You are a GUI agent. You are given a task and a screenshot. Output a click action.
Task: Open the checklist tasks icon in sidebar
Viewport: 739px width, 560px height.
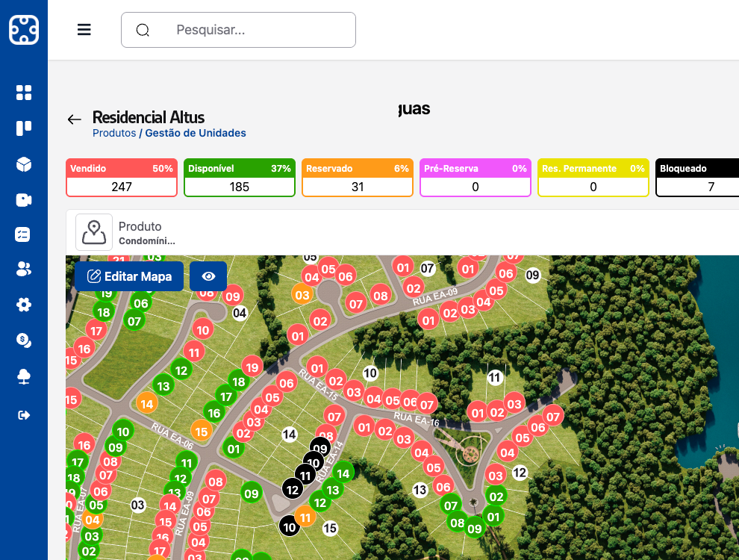point(24,234)
